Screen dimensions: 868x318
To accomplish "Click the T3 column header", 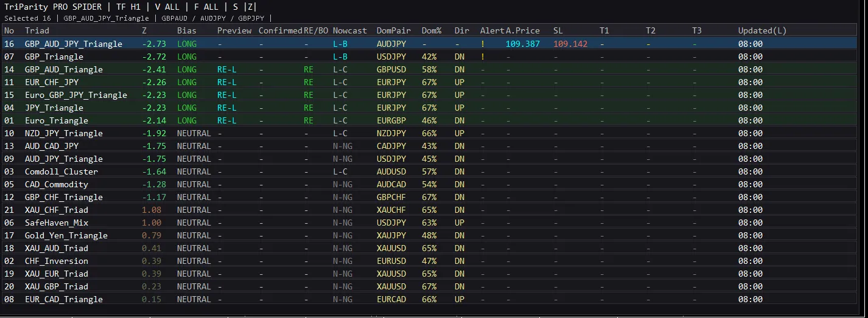I will pyautogui.click(x=697, y=30).
